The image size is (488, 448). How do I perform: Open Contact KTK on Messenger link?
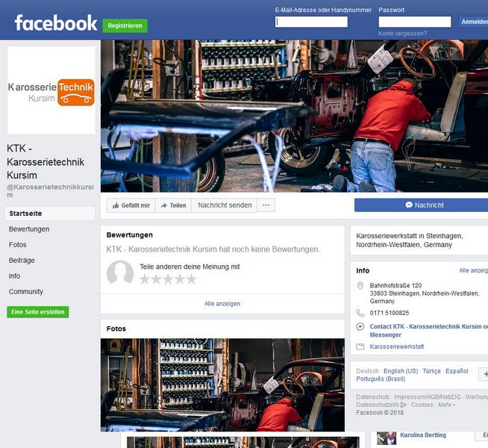coord(429,331)
